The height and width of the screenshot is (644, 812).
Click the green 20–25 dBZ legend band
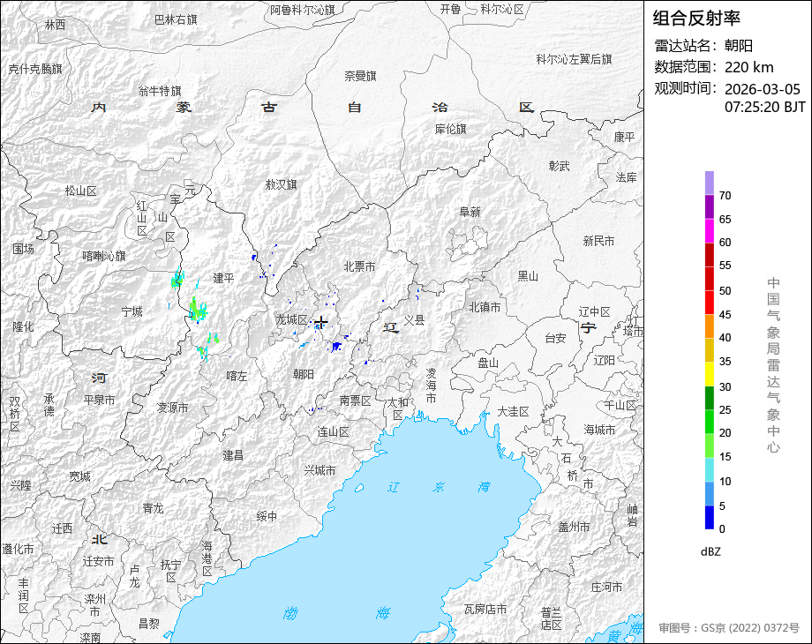pos(709,422)
